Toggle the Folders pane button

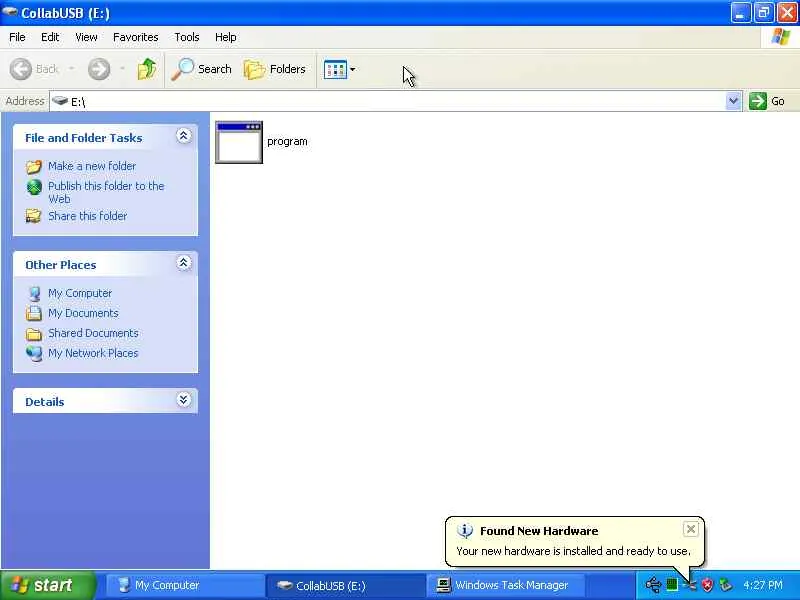coord(274,69)
